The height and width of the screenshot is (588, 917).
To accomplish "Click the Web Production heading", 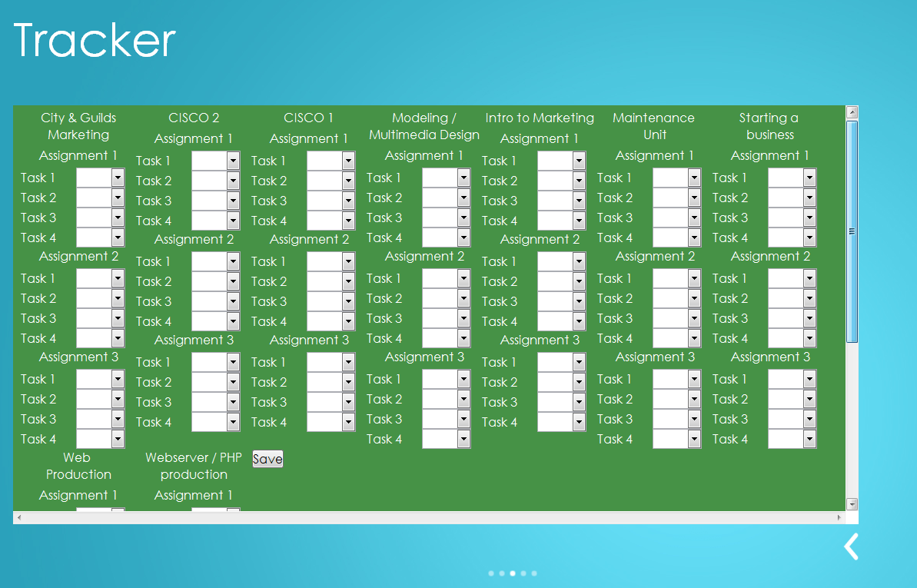I will point(78,467).
